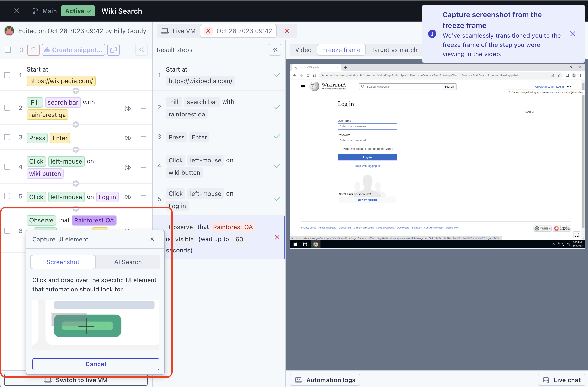
Task: Open Automation logs
Action: point(325,380)
